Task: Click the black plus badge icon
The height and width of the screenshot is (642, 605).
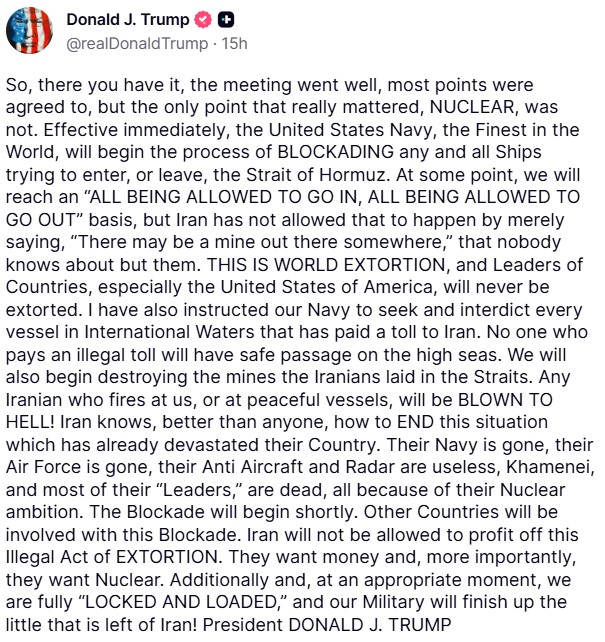Action: [226, 21]
